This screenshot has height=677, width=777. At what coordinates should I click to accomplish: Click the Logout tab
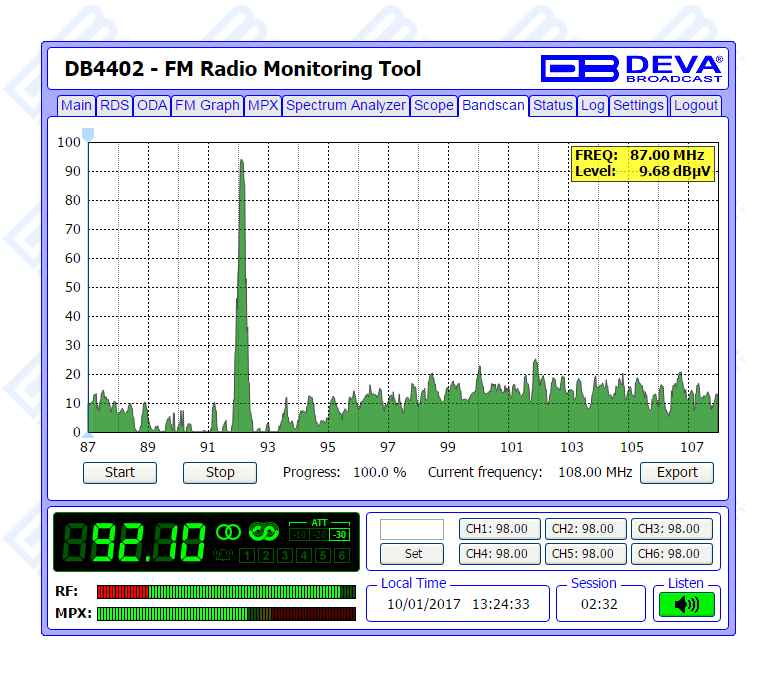(x=695, y=105)
